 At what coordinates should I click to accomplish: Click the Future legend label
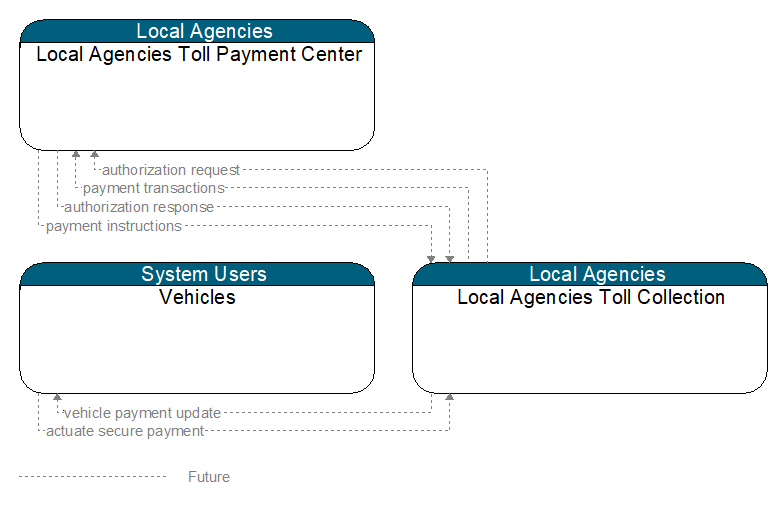click(x=209, y=477)
